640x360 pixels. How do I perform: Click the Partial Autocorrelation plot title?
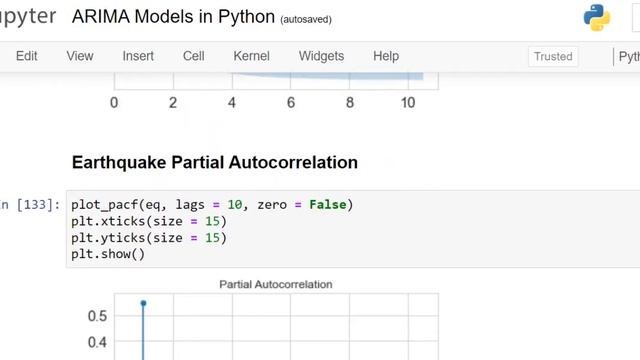coord(276,284)
